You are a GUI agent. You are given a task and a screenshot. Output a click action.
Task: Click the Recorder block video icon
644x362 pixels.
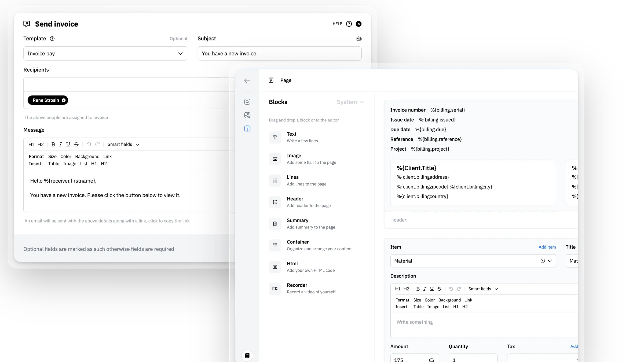tap(275, 289)
